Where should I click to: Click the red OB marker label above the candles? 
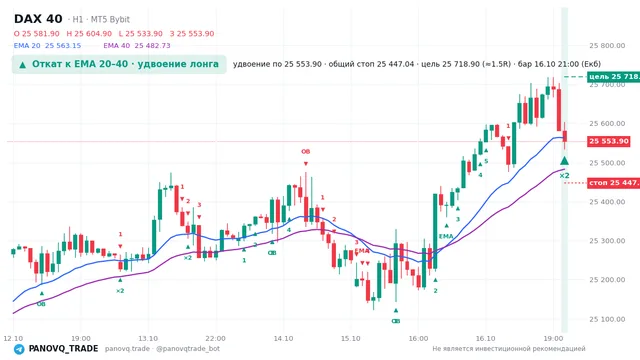point(306,151)
